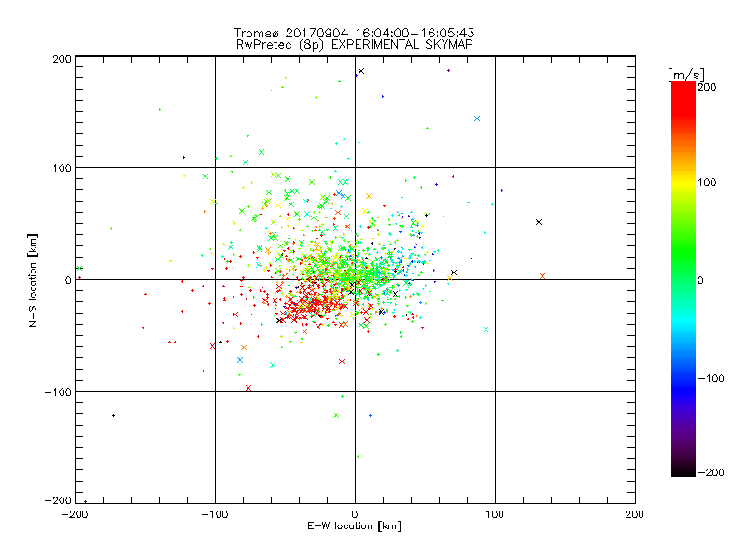Click the title line starting with "Tromsø 20170904"
The image size is (747, 560).
(x=354, y=33)
